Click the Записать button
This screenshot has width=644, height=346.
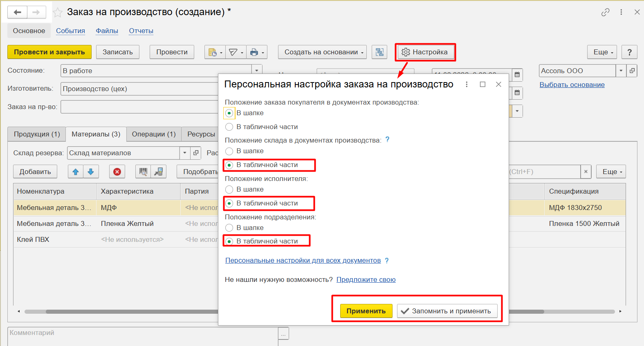118,52
